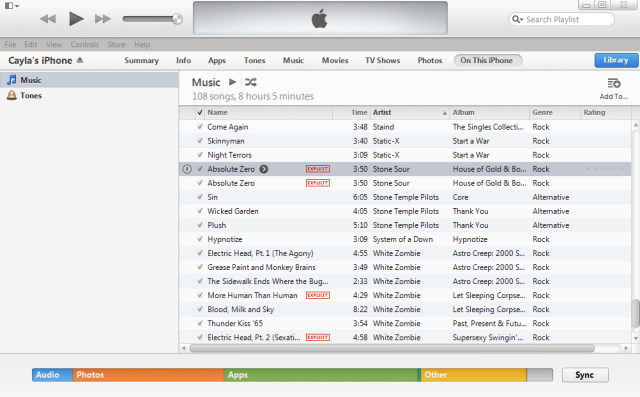Uncheck the song Skinnyman
The width and height of the screenshot is (640, 397).
tap(200, 141)
